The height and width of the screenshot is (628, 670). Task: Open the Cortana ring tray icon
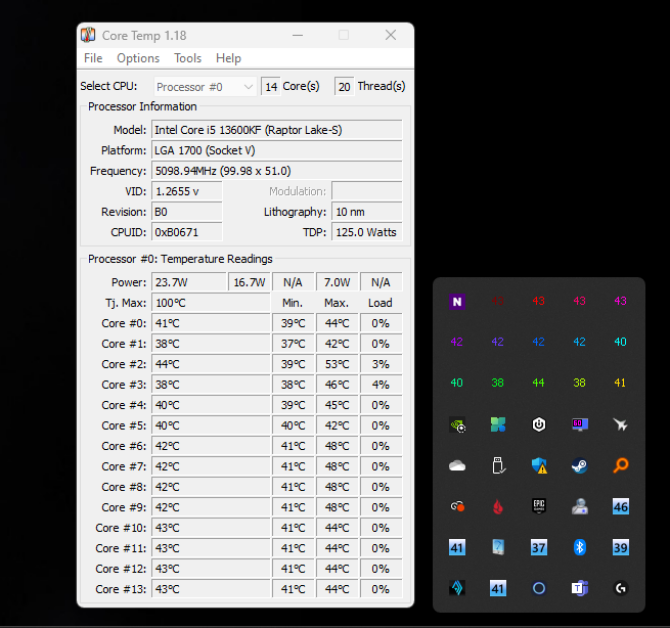539,588
